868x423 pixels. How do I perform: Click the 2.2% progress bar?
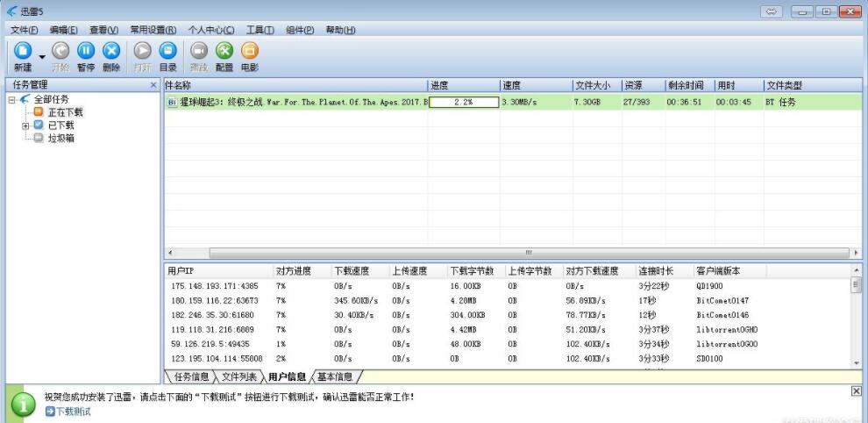tap(464, 102)
